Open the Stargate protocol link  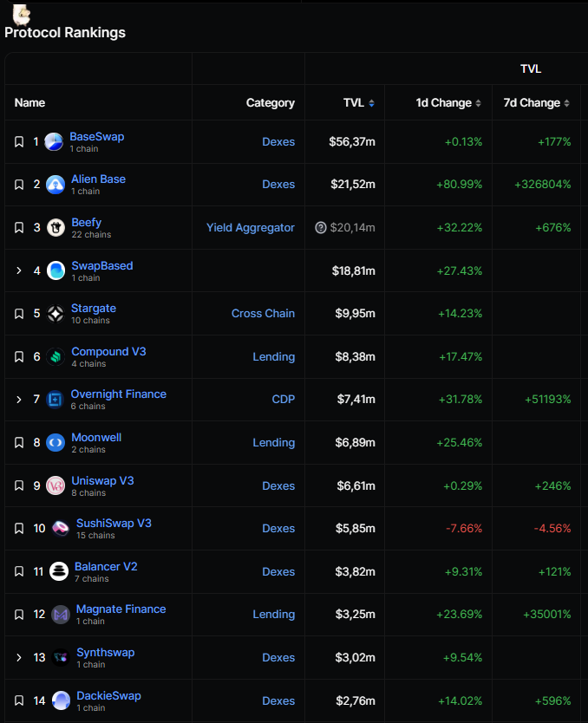(94, 308)
